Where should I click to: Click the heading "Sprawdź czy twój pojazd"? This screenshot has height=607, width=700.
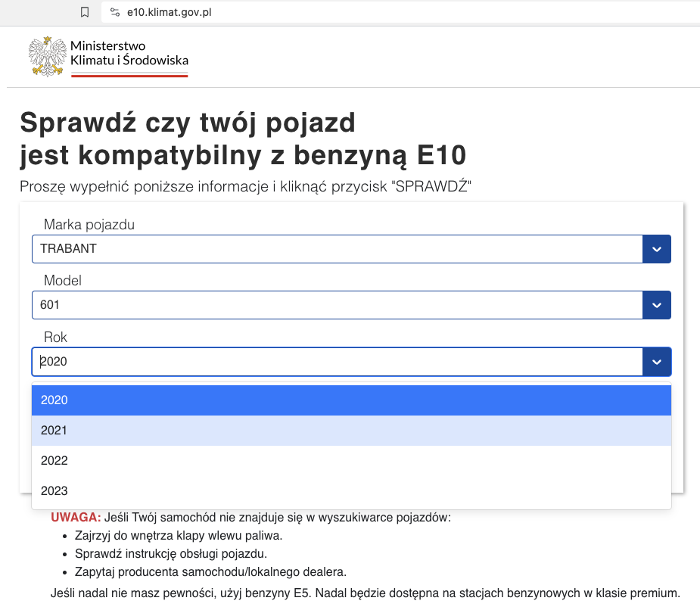tap(188, 123)
